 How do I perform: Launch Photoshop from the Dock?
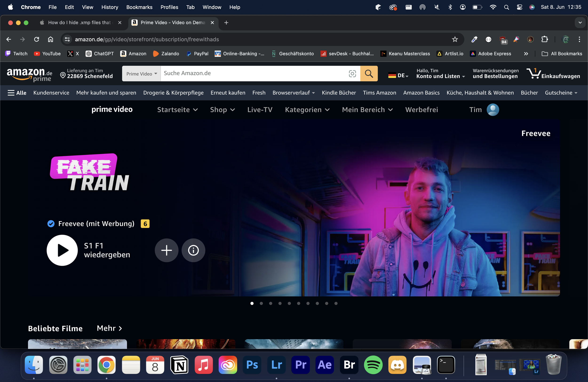pos(252,365)
